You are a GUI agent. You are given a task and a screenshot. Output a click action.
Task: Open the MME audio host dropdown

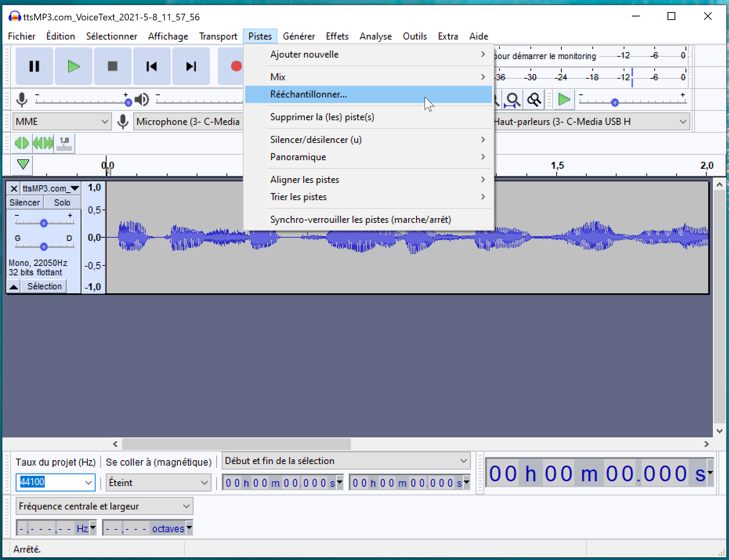[x=62, y=121]
